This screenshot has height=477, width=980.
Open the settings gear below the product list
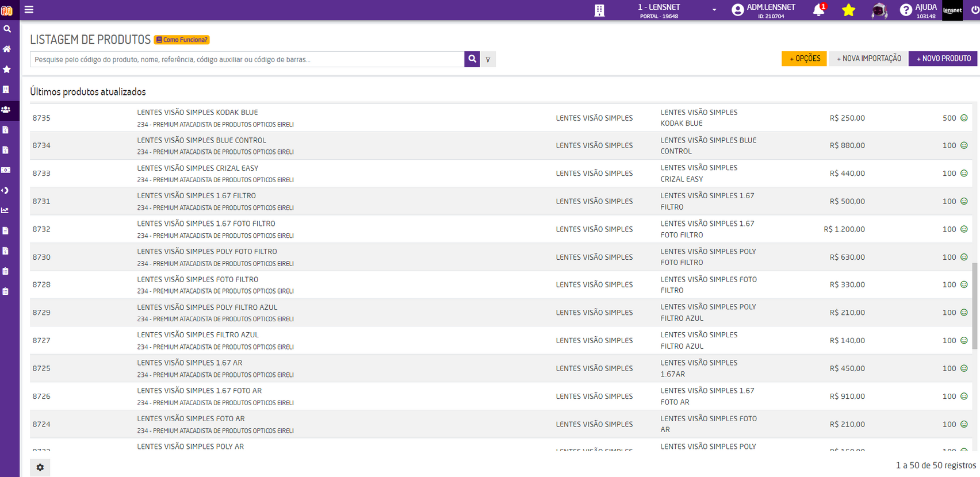[40, 467]
